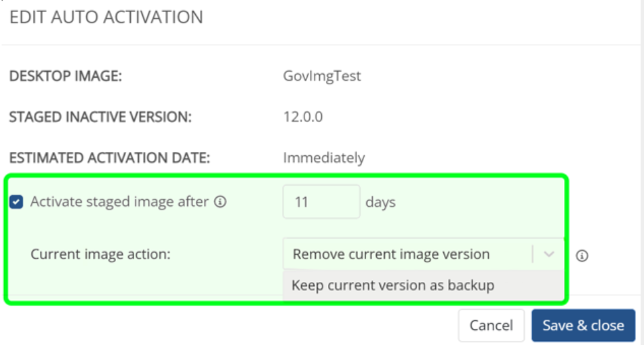Image resolution: width=644 pixels, height=345 pixels.
Task: Uncheck the Activate staged image checkbox
Action: (x=18, y=202)
